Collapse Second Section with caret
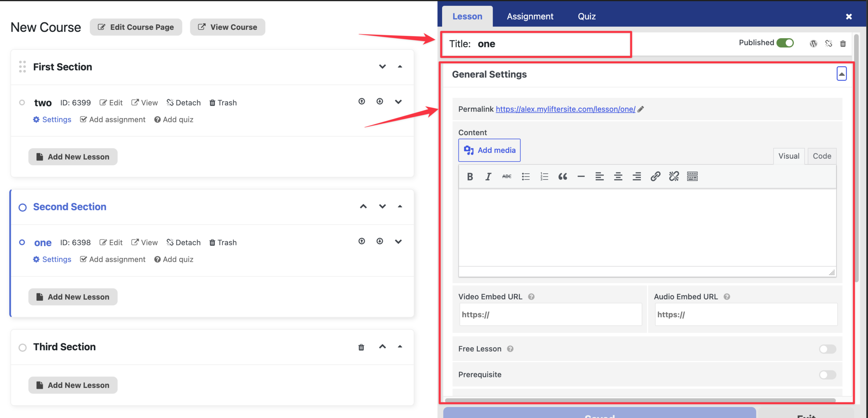The height and width of the screenshot is (418, 868). [400, 206]
